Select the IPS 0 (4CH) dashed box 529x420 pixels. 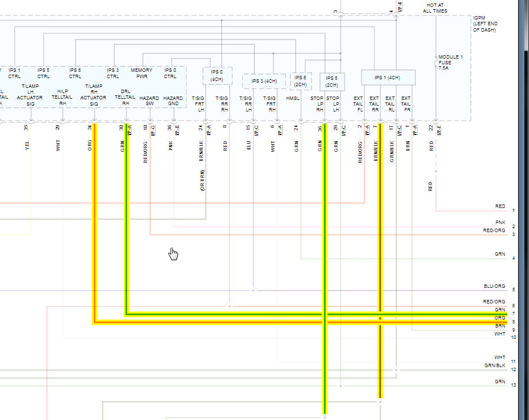[x=217, y=76]
